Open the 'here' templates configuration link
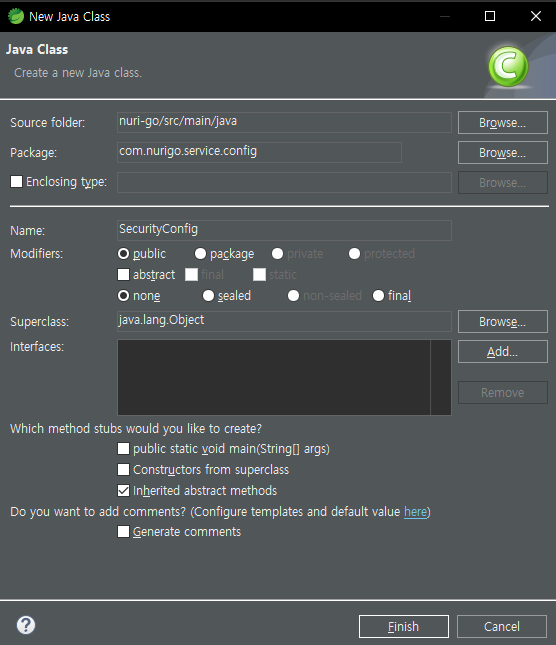Screen dimensions: 556x645 point(415,512)
